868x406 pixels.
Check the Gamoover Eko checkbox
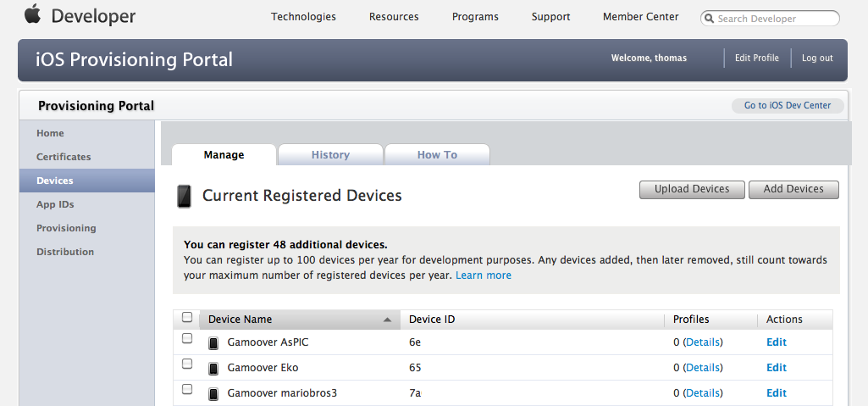[x=187, y=364]
